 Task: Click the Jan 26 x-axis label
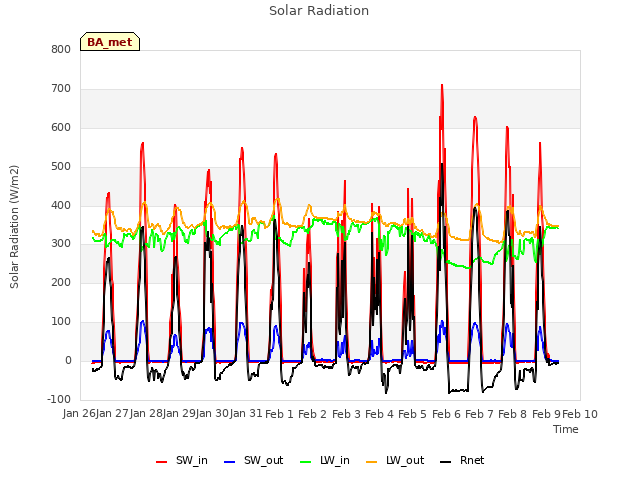coord(79,413)
